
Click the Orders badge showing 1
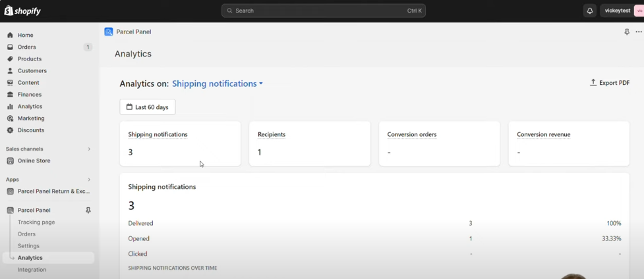(88, 47)
